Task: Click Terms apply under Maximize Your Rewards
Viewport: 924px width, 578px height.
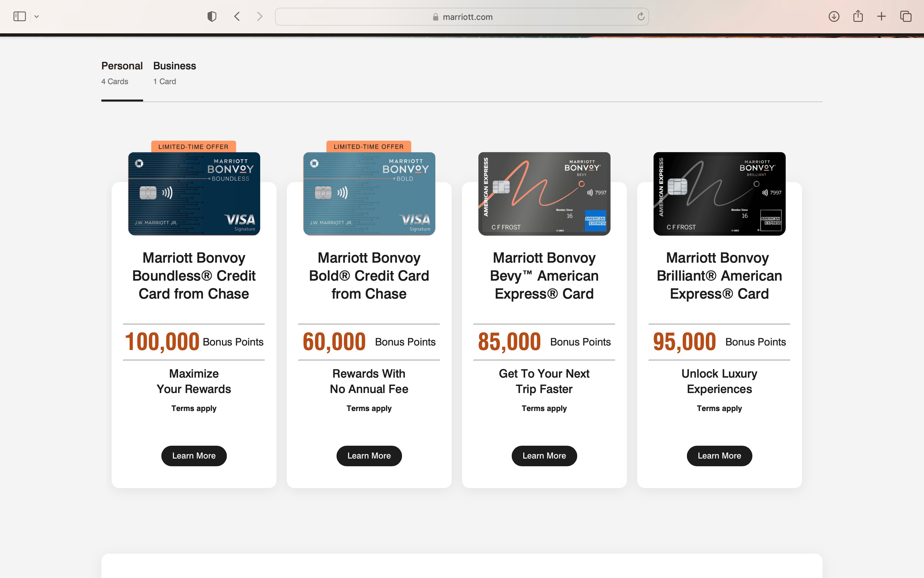Action: 194,408
